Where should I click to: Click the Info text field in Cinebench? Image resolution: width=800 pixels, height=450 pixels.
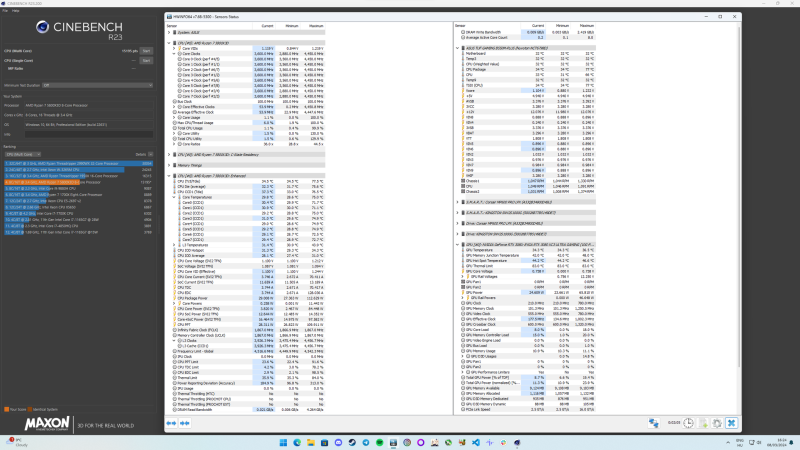(x=89, y=134)
